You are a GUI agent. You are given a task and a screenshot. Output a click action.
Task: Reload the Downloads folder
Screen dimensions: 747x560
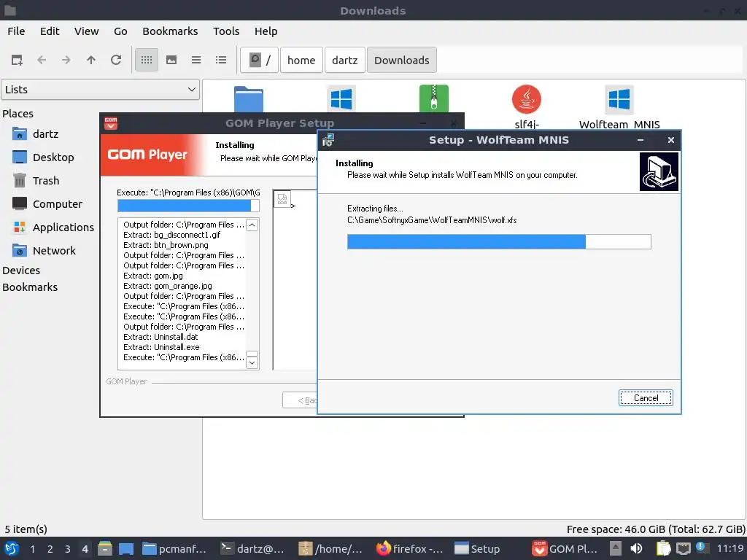pyautogui.click(x=116, y=60)
